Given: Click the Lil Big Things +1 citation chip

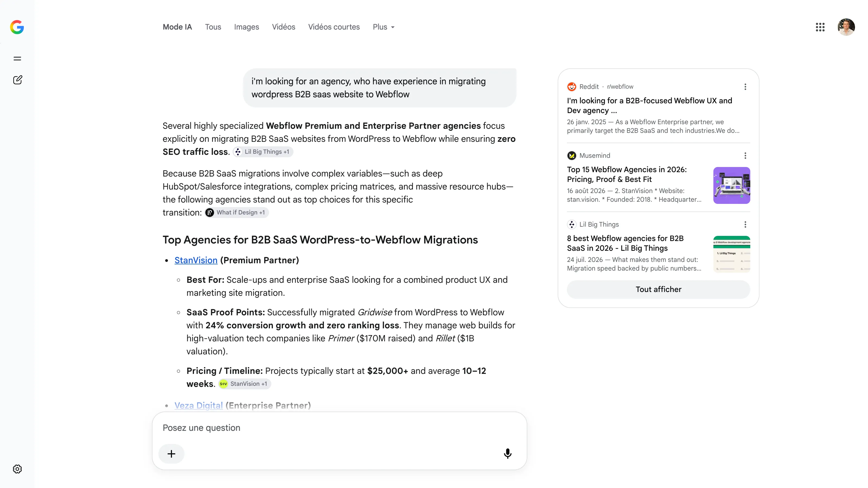Looking at the screenshot, I should pos(263,152).
